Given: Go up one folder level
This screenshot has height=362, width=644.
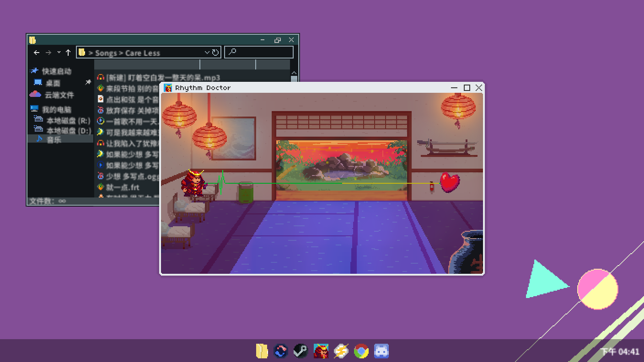Looking at the screenshot, I should point(68,53).
